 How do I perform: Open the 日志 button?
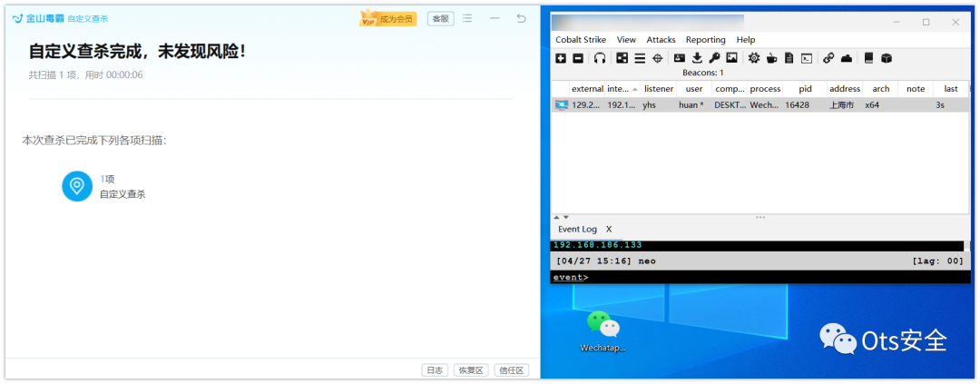435,370
